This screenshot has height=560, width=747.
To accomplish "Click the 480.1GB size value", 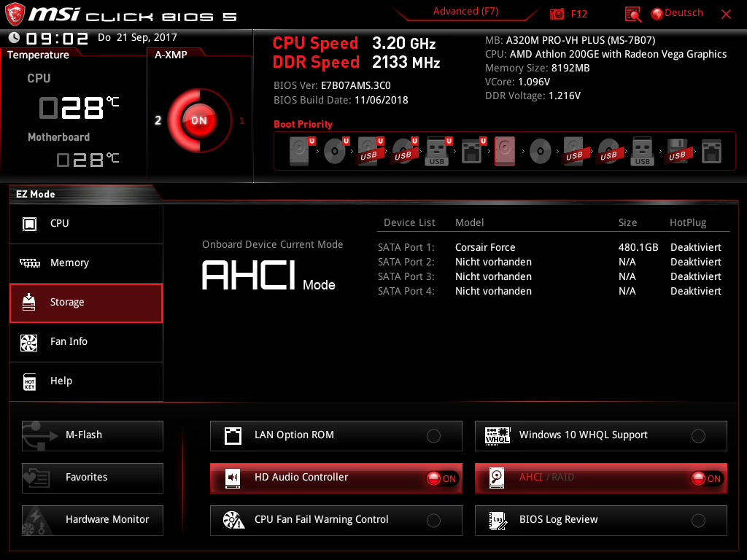I will tap(638, 248).
